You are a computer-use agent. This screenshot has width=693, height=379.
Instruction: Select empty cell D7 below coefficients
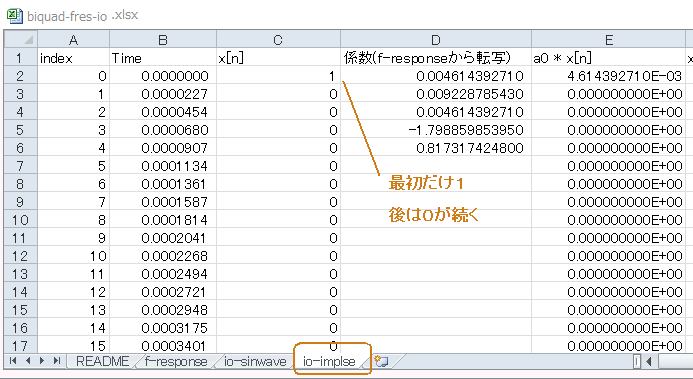pos(435,166)
